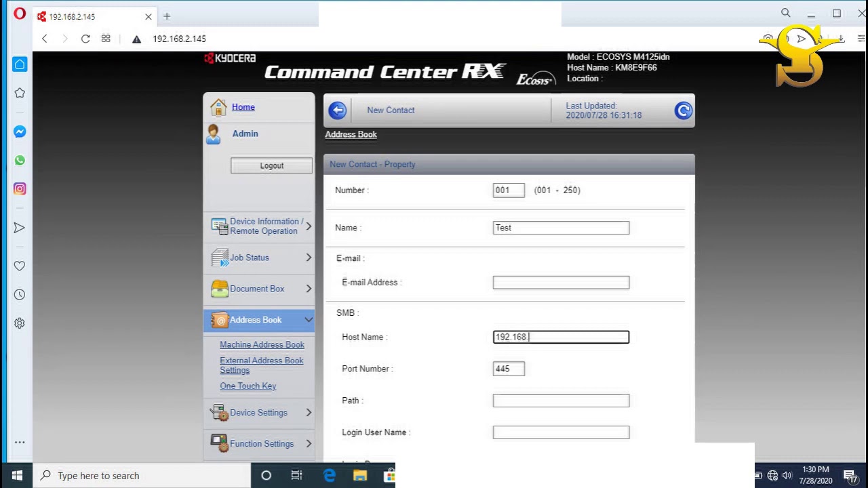Image resolution: width=868 pixels, height=488 pixels.
Task: Click the Document Box icon
Action: [x=219, y=289]
